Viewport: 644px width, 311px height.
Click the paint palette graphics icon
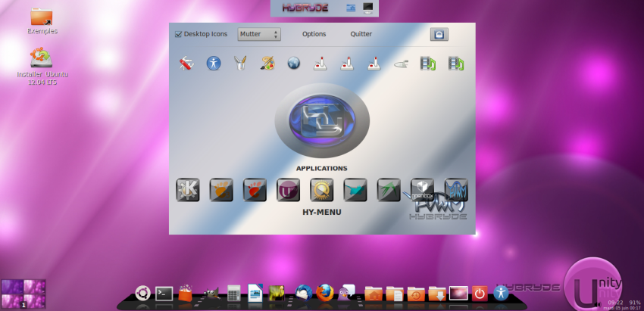click(x=267, y=64)
